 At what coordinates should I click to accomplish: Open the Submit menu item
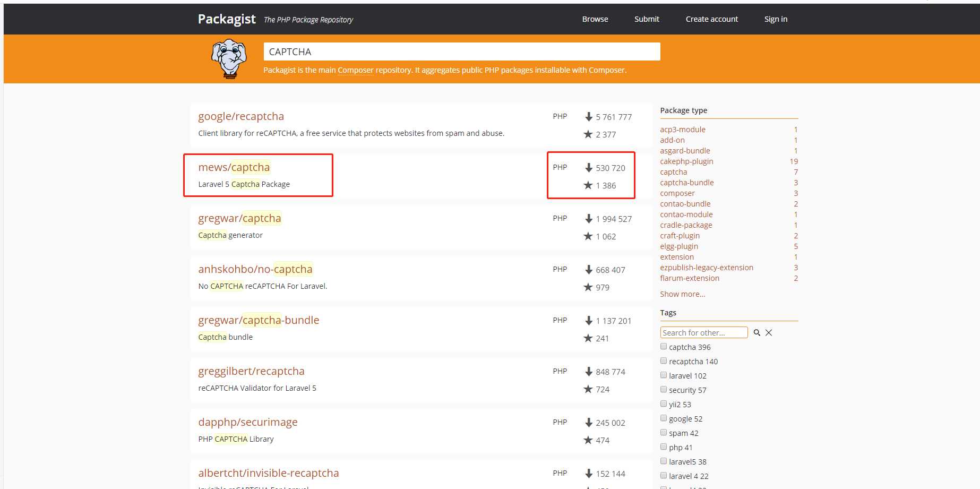[647, 19]
